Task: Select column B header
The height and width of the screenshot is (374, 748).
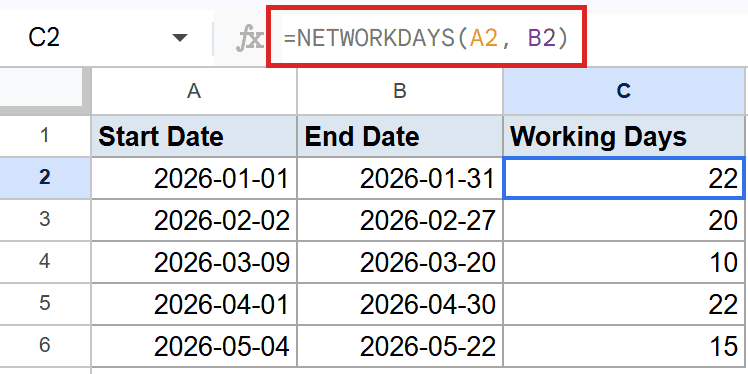Action: coord(400,91)
